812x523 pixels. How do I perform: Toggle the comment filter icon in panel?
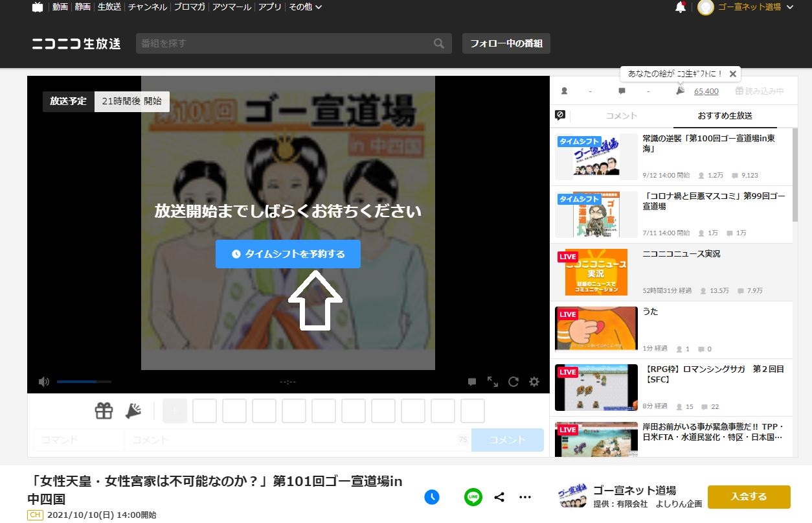click(x=561, y=115)
